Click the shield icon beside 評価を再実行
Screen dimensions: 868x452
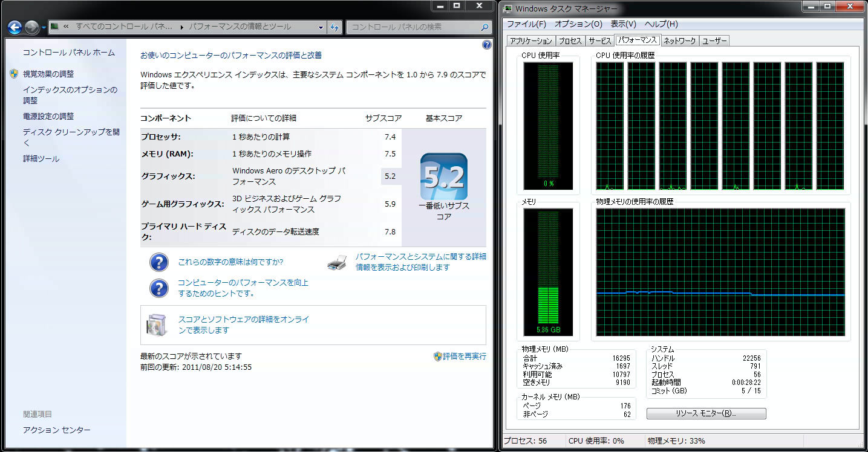(437, 357)
